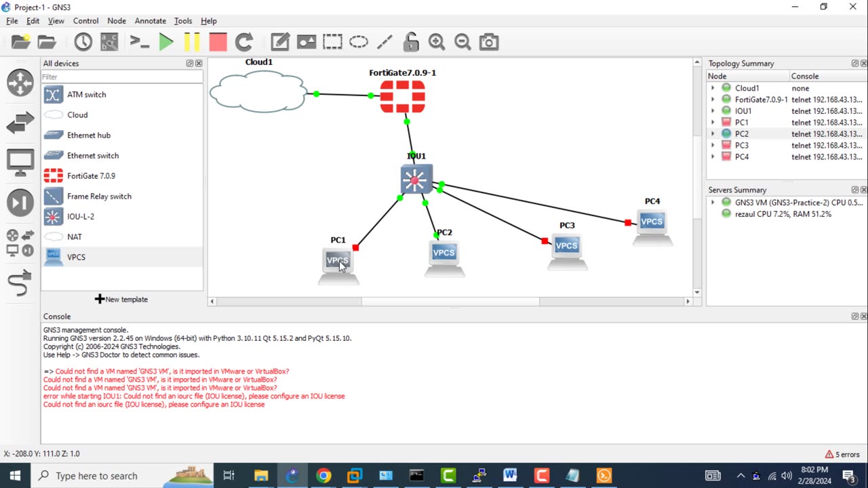The width and height of the screenshot is (868, 488).
Task: Click the PC3 VPCS node on canvas
Action: pyautogui.click(x=567, y=251)
